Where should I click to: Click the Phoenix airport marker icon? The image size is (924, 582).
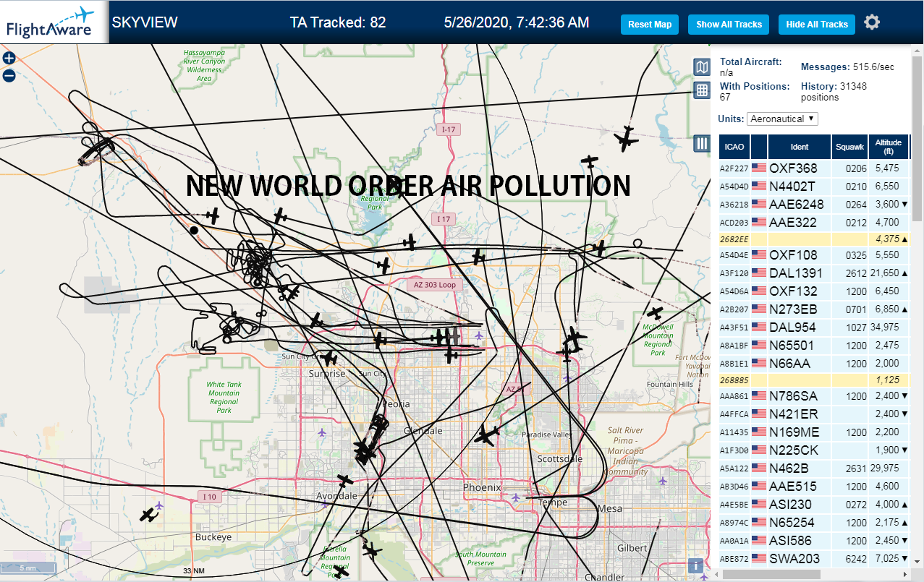(516, 497)
